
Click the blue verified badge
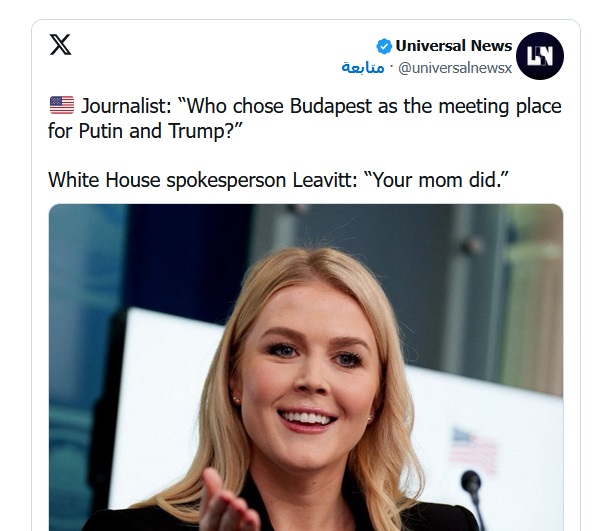click(x=384, y=46)
